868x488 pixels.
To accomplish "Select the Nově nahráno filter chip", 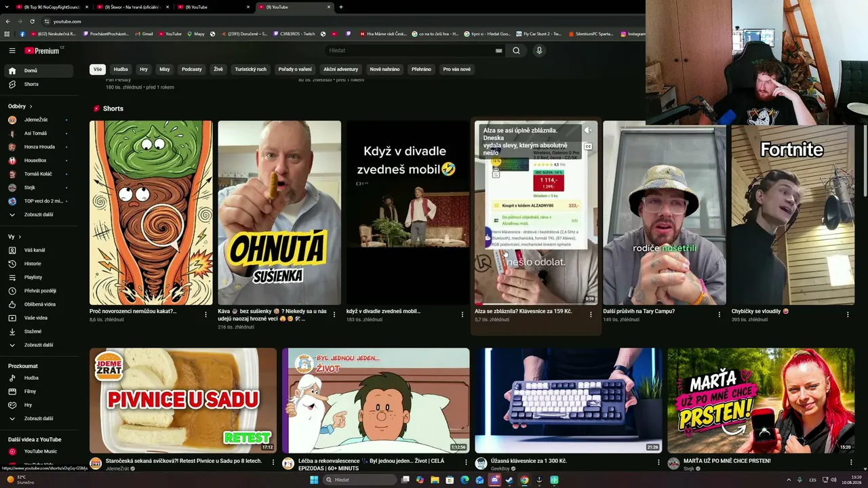I will (x=384, y=69).
